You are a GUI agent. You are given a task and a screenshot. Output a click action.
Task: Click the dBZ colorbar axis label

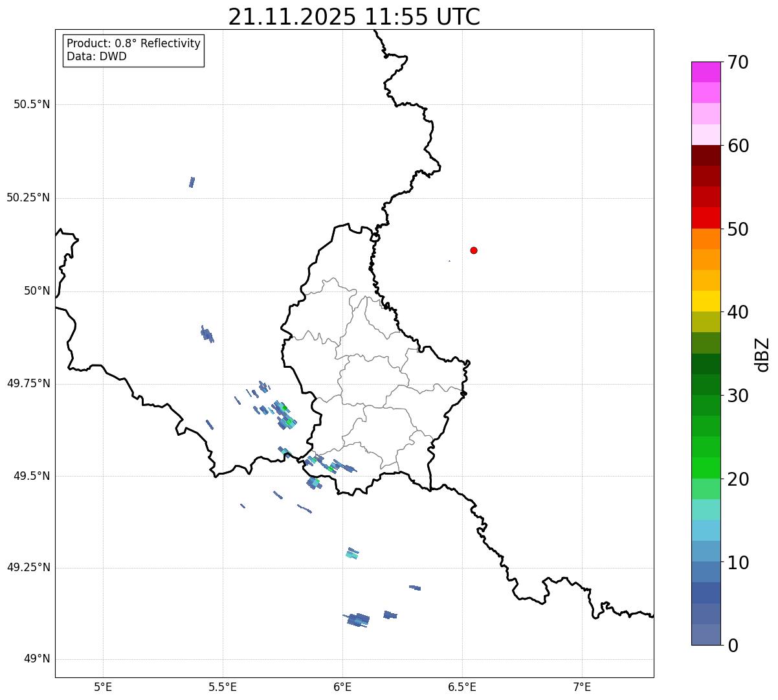(x=762, y=354)
